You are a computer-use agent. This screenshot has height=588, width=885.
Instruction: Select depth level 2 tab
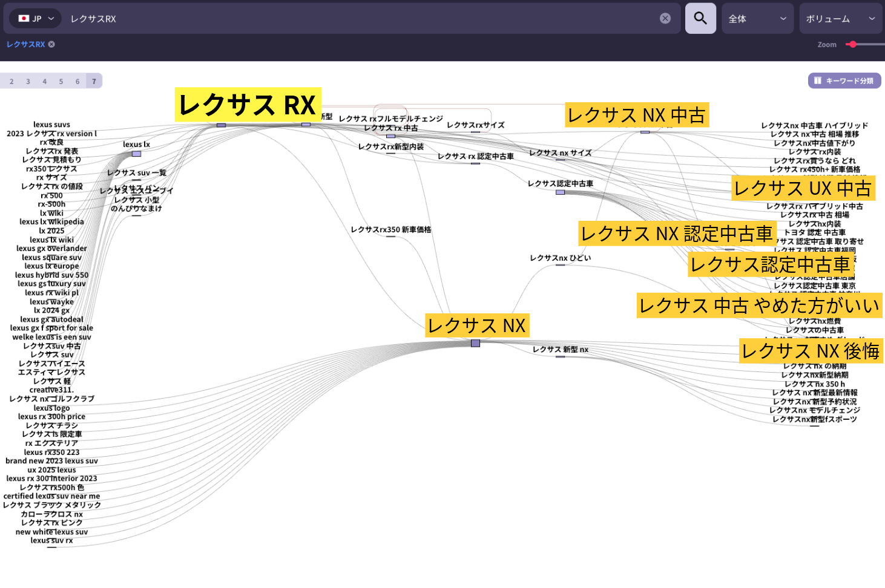click(x=12, y=81)
